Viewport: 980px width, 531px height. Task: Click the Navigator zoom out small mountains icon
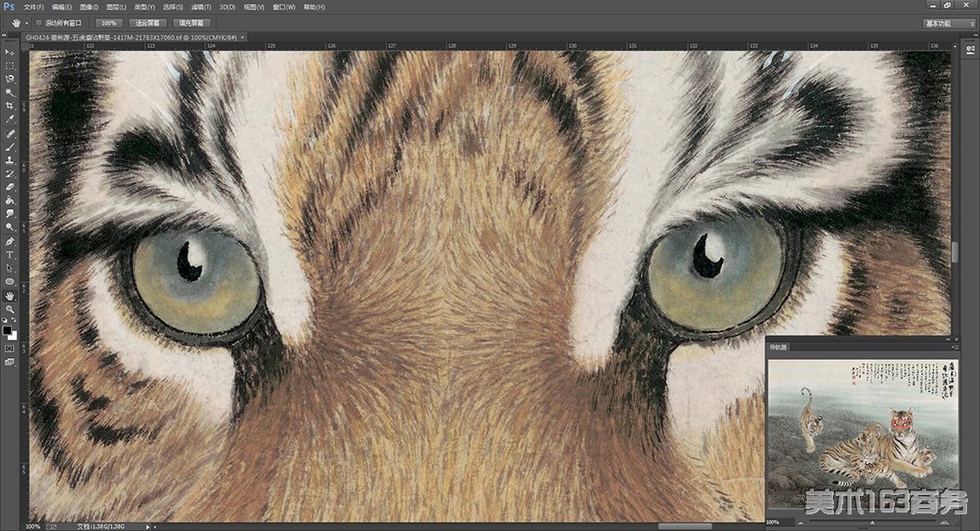pos(801,522)
